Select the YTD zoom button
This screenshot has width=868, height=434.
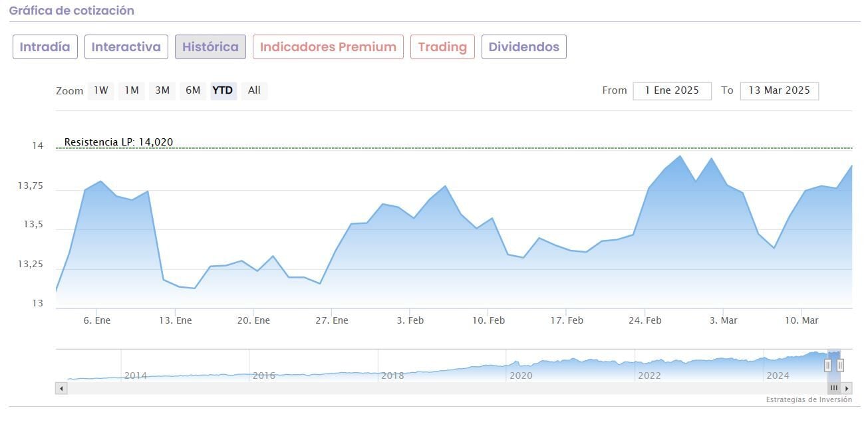coord(223,90)
